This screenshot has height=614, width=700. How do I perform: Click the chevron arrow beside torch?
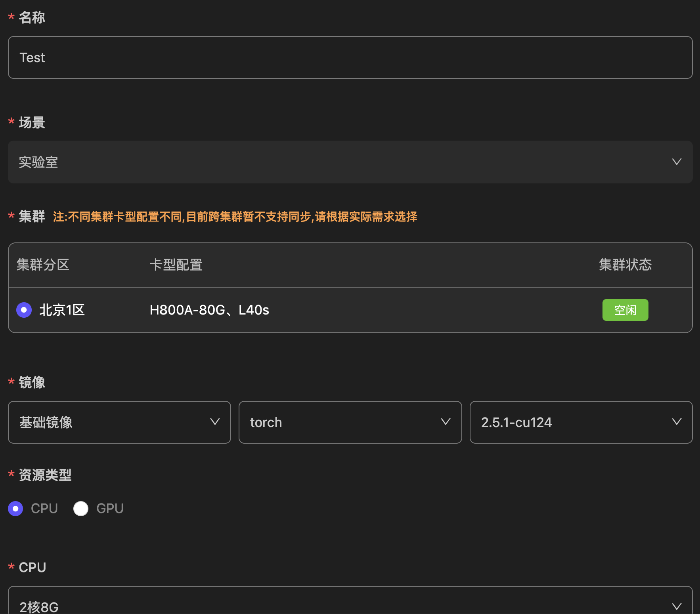[x=446, y=422]
